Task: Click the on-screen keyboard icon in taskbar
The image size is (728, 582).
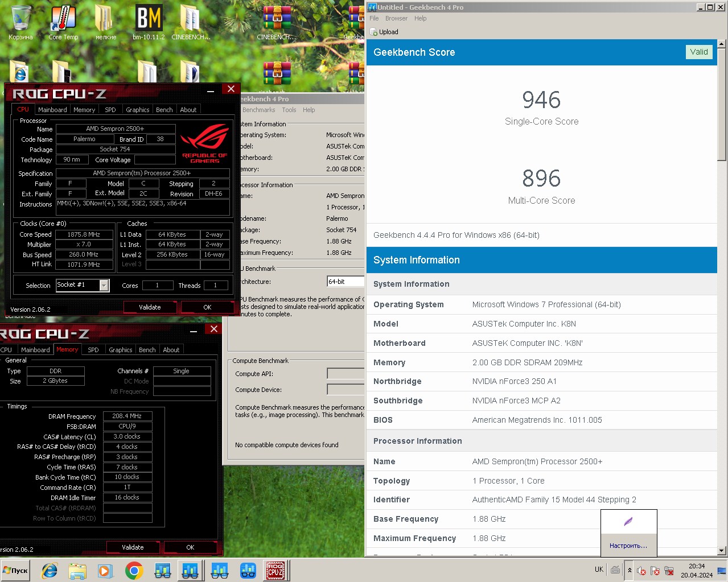Action: 615,569
